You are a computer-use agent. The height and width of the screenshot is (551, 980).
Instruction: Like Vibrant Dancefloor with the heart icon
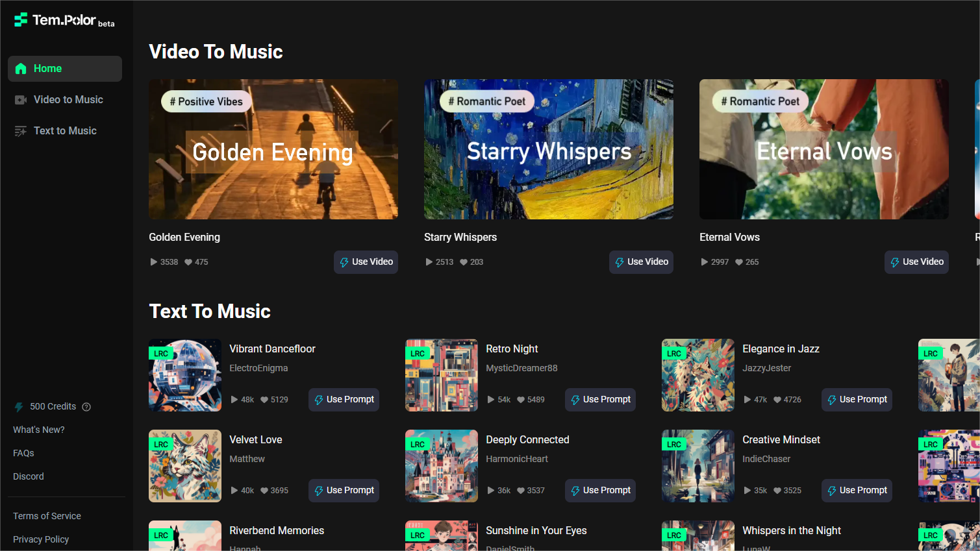[x=264, y=400]
